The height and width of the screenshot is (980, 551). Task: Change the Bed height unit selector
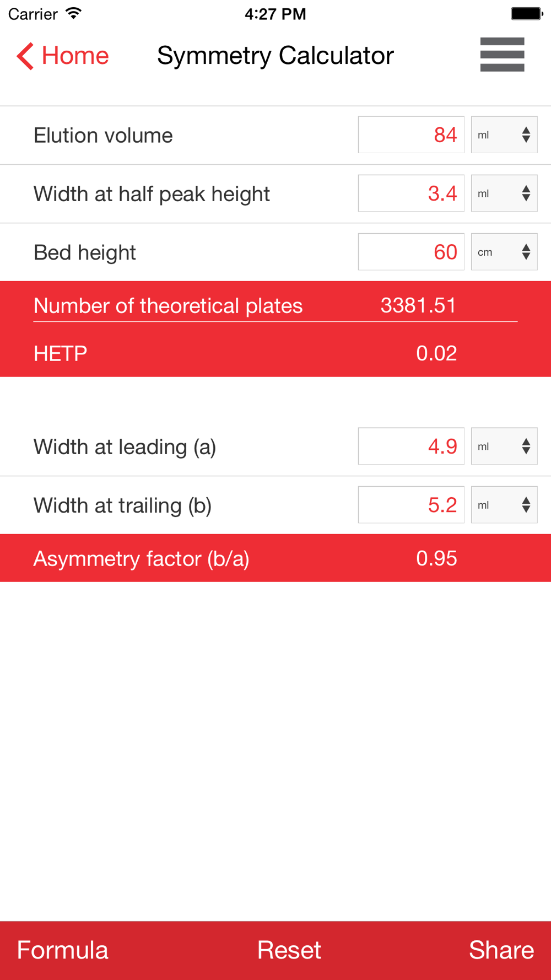(x=504, y=252)
